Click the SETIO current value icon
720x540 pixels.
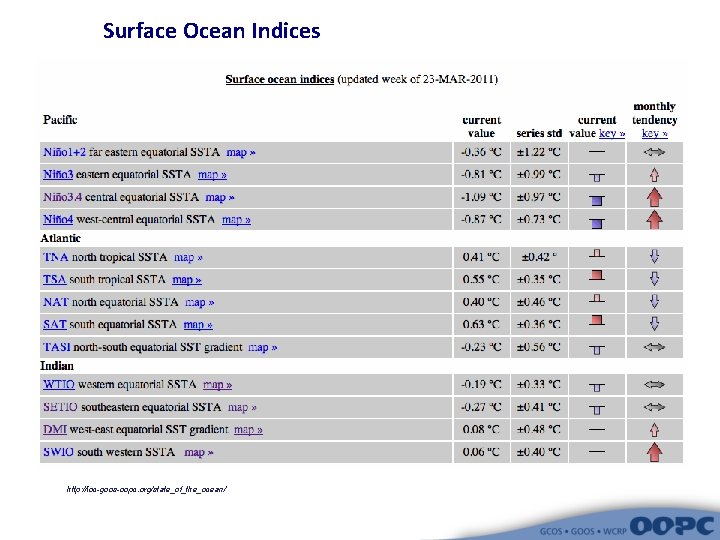point(596,410)
